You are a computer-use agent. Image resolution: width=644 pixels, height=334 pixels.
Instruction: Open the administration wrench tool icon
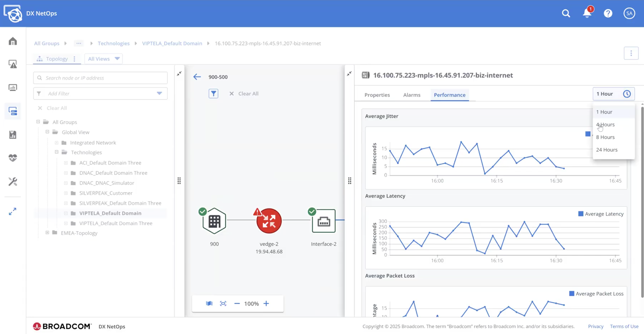[12, 181]
